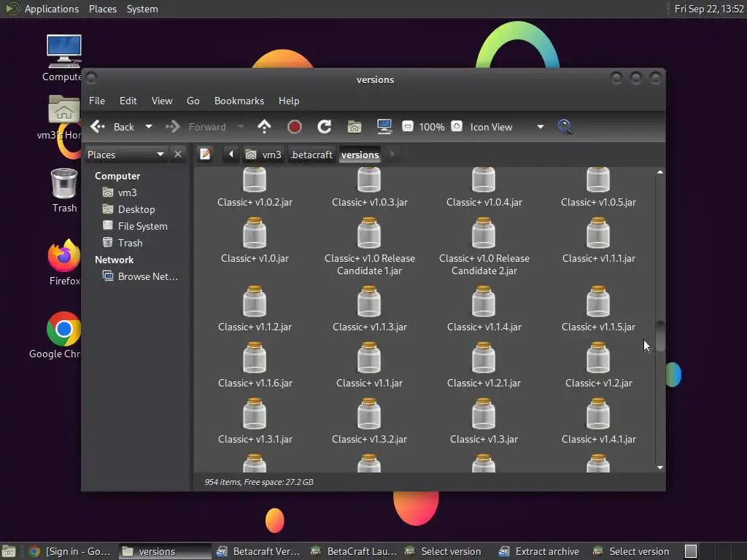Click scrollbar down arrow in file pane
Screen dimensions: 747x560
659,467
